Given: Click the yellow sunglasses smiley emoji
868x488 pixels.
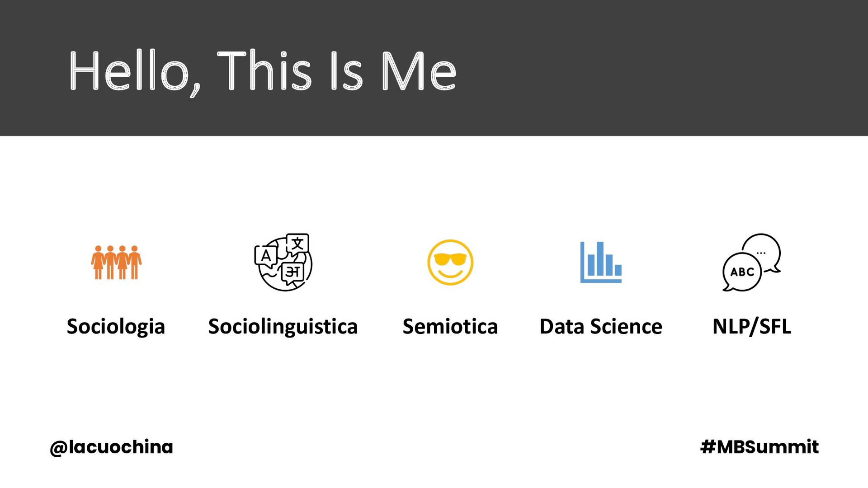Looking at the screenshot, I should point(450,262).
